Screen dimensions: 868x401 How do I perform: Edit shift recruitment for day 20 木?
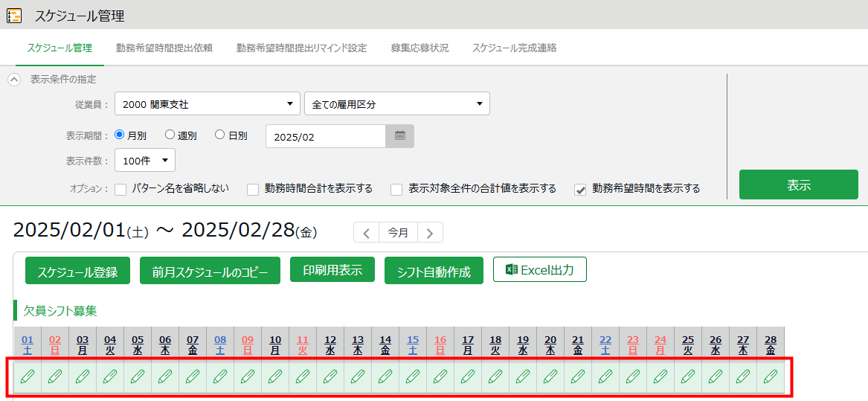(550, 376)
